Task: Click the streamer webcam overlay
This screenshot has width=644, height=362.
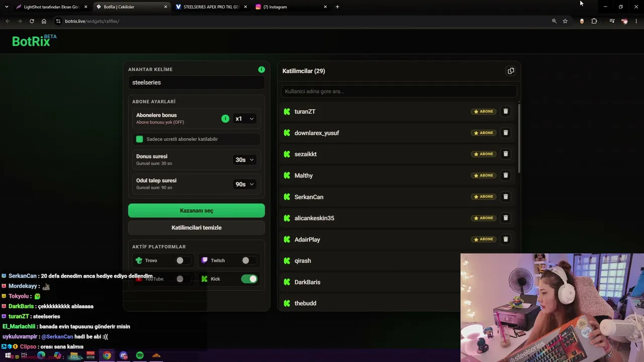Action: 552,308
